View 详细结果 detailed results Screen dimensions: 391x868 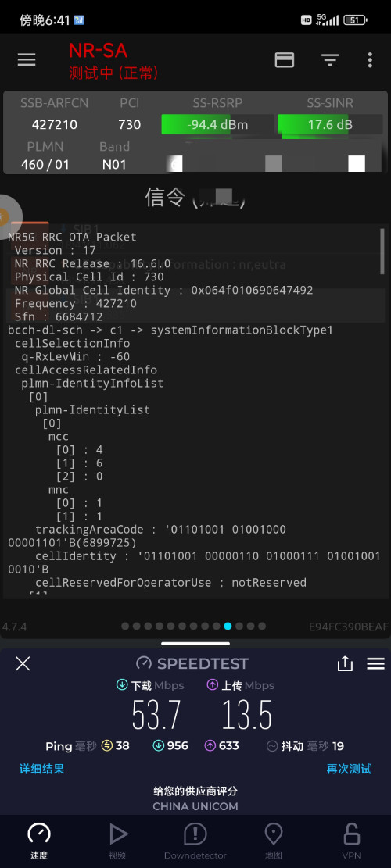[x=42, y=769]
